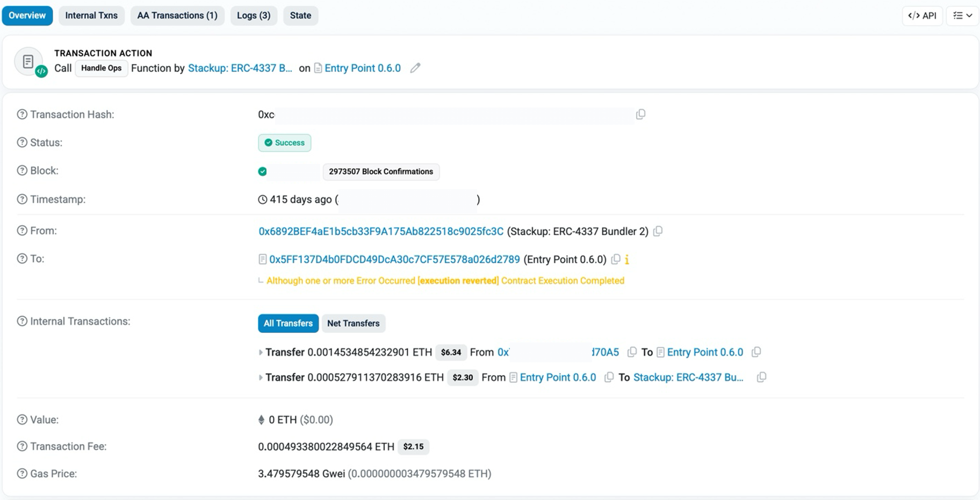The image size is (980, 500).
Task: Switch to Net Transfers view
Action: coord(353,323)
